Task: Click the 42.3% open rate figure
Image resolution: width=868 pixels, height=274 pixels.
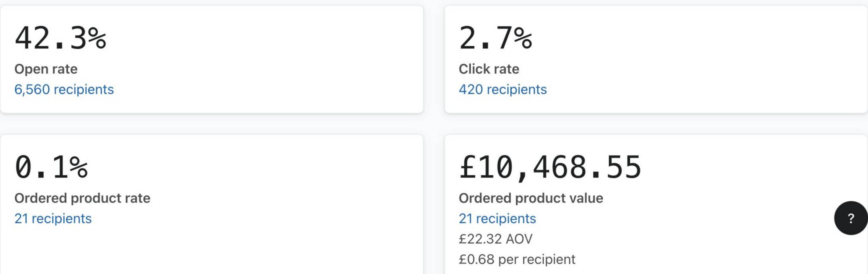Action: [60, 38]
